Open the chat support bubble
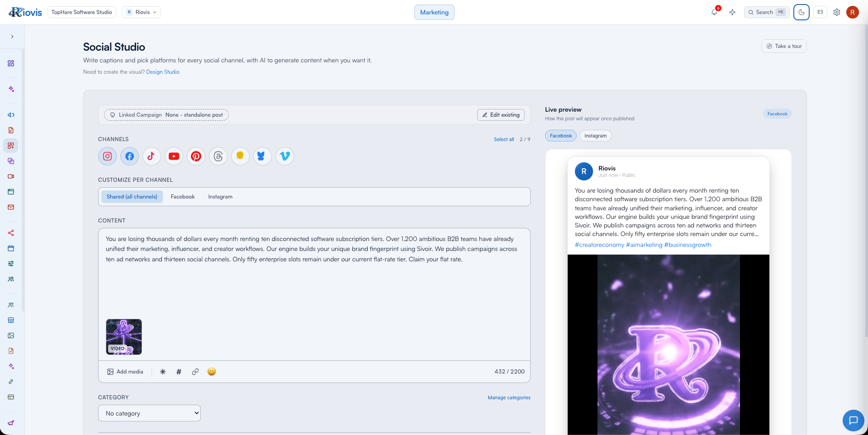Screen dimensions: 868x435 pyautogui.click(x=854, y=421)
